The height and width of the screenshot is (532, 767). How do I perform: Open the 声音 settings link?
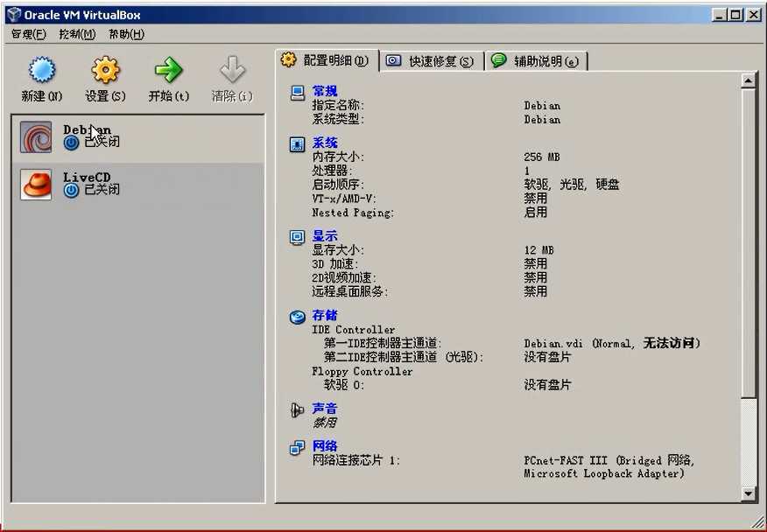coord(325,409)
